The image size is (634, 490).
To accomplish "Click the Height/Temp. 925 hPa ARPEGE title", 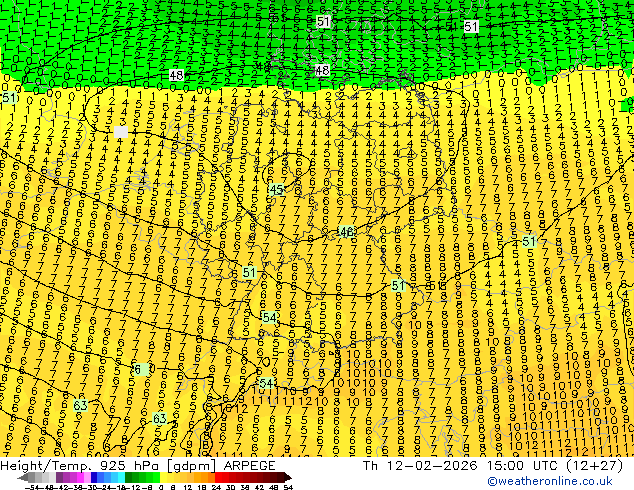I will pos(138,466).
